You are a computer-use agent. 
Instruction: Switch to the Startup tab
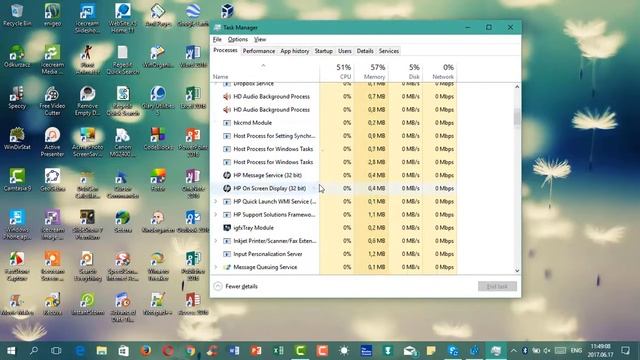point(324,51)
